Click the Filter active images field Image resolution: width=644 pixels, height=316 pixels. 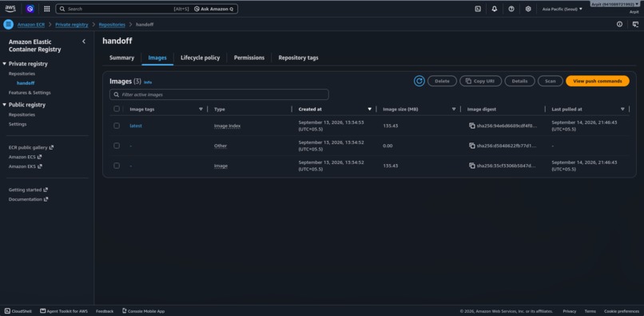click(219, 94)
